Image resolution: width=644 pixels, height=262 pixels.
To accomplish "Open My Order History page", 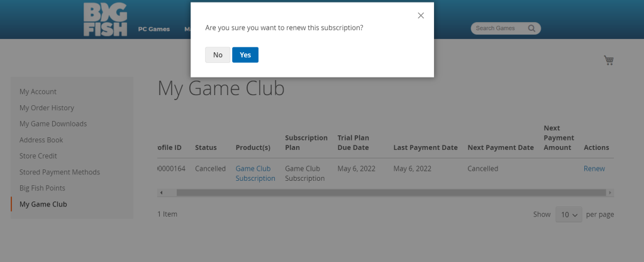I will pos(47,108).
